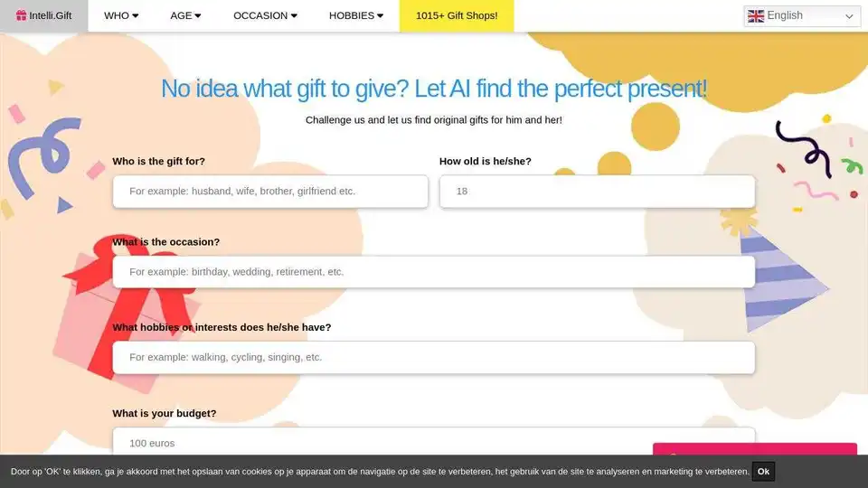Viewport: 868px width, 488px height.
Task: Focus the 'How old is he/she?' age field
Action: (x=597, y=192)
